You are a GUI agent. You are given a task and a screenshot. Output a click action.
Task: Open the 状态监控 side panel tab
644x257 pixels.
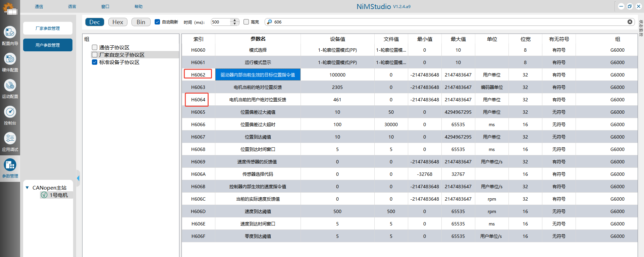(x=641, y=28)
